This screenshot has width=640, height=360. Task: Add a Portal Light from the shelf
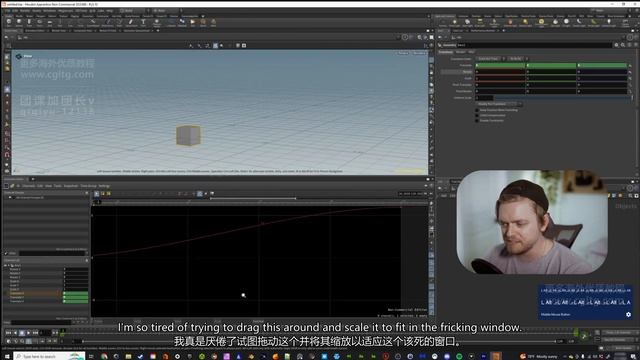593,23
